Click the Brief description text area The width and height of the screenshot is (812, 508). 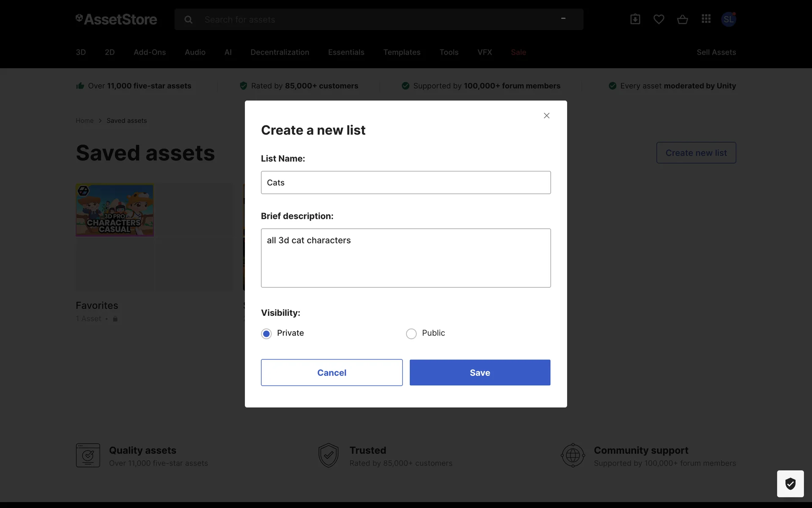406,258
